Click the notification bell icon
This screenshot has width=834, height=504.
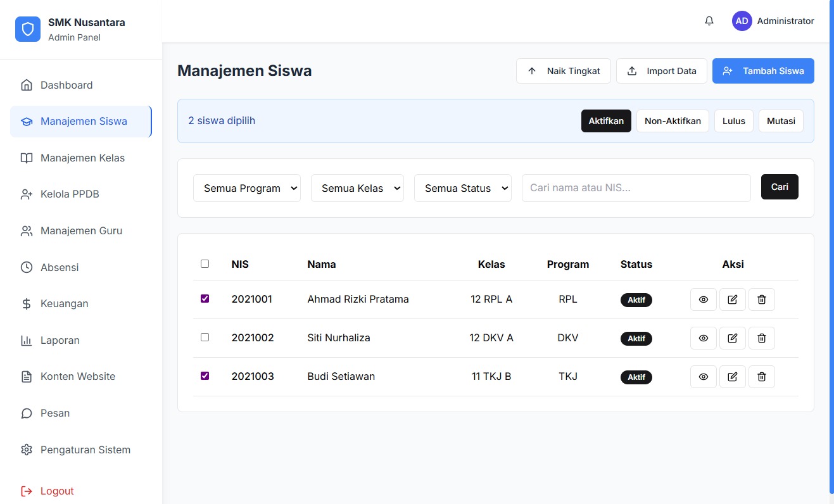coord(709,21)
